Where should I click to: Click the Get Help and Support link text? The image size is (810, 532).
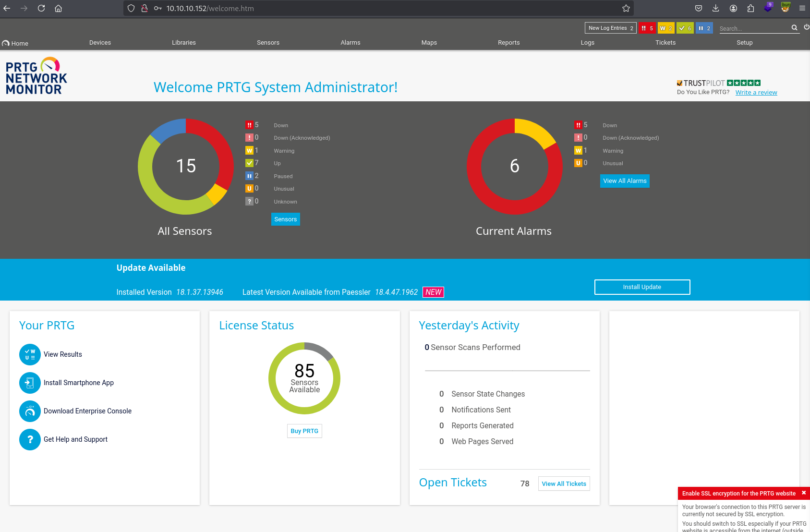[x=75, y=439]
